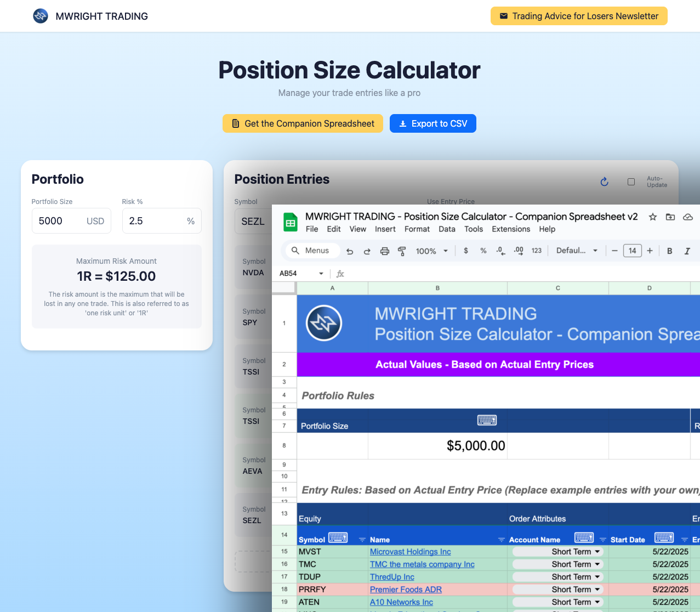The height and width of the screenshot is (612, 700).
Task: Click the refresh icon in Position Entries
Action: tap(604, 182)
